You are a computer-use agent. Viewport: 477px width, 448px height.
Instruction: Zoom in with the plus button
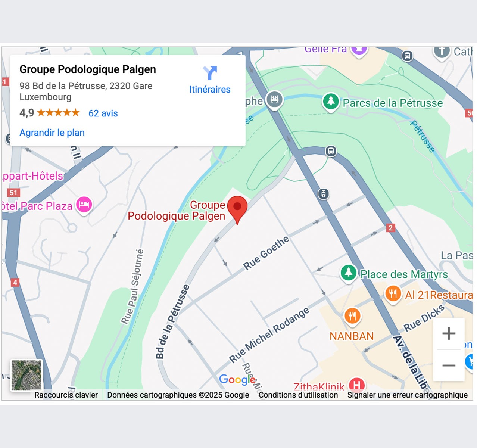click(x=449, y=333)
